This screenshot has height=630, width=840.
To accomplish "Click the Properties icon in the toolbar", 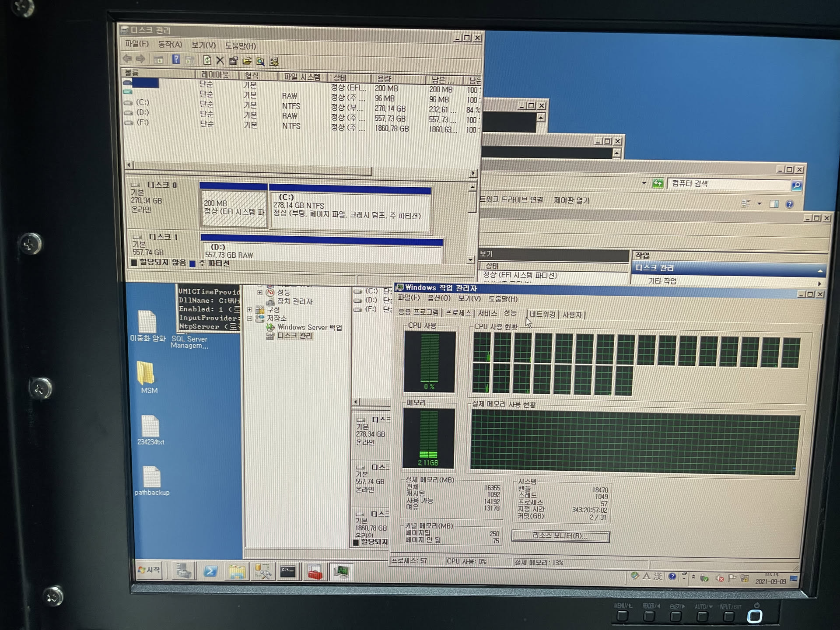I will [233, 61].
